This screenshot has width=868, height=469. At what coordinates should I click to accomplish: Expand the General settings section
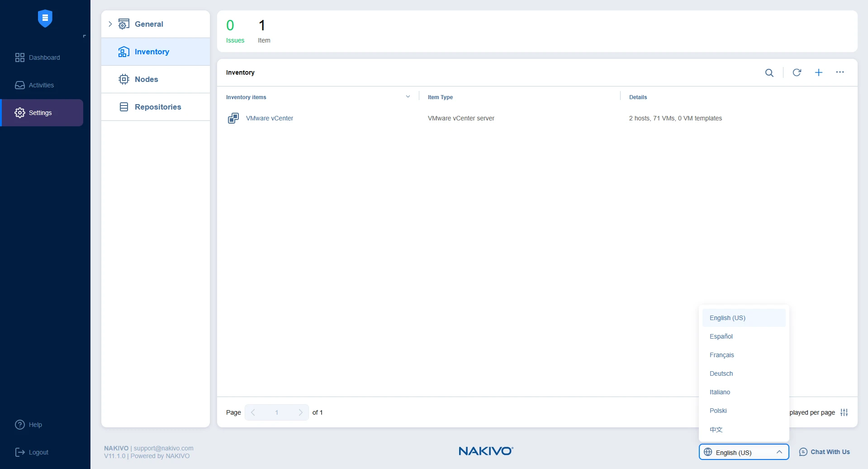110,24
